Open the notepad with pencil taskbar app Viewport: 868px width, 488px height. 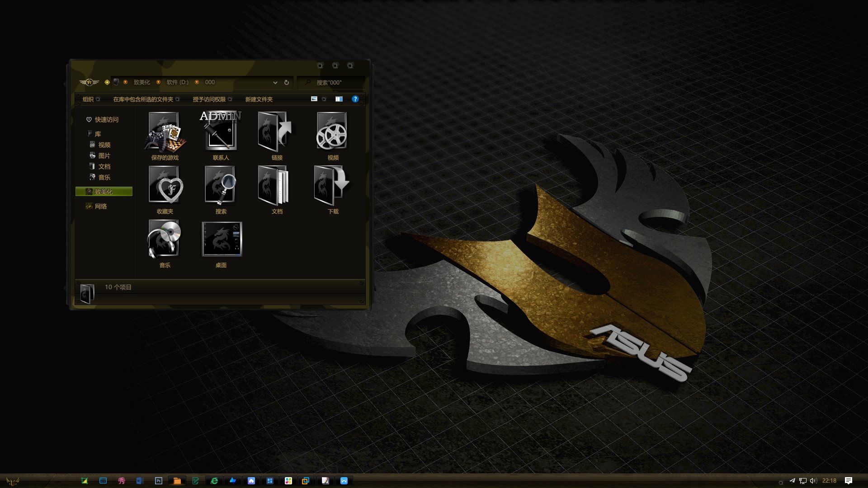tap(325, 481)
